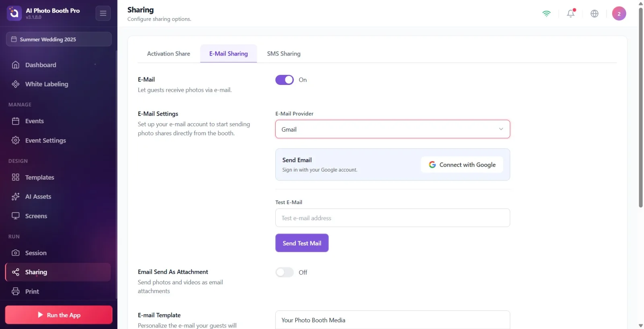Screen dimensions: 644x329
Task: Click Run the App button
Action: (59, 315)
